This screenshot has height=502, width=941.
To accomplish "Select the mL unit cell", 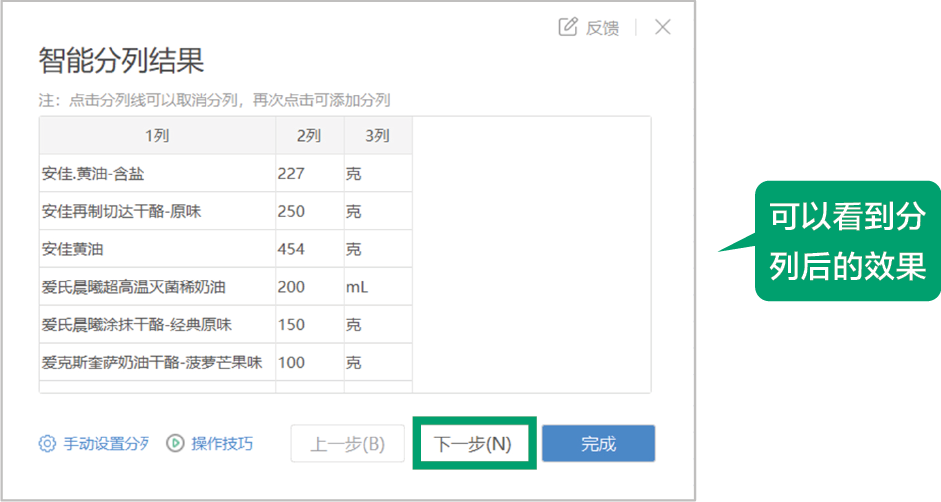I will [357, 287].
